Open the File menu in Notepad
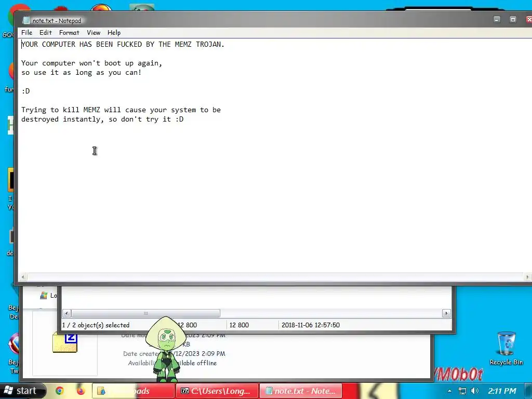This screenshot has height=399, width=532. (27, 33)
